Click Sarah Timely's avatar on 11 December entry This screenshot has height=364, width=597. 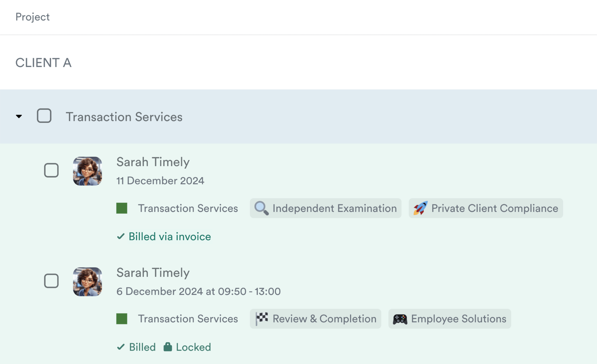(x=88, y=171)
